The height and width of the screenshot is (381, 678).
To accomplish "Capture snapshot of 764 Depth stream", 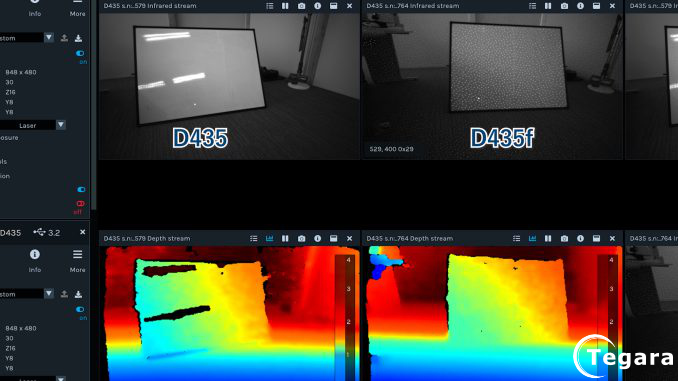I will [x=564, y=239].
